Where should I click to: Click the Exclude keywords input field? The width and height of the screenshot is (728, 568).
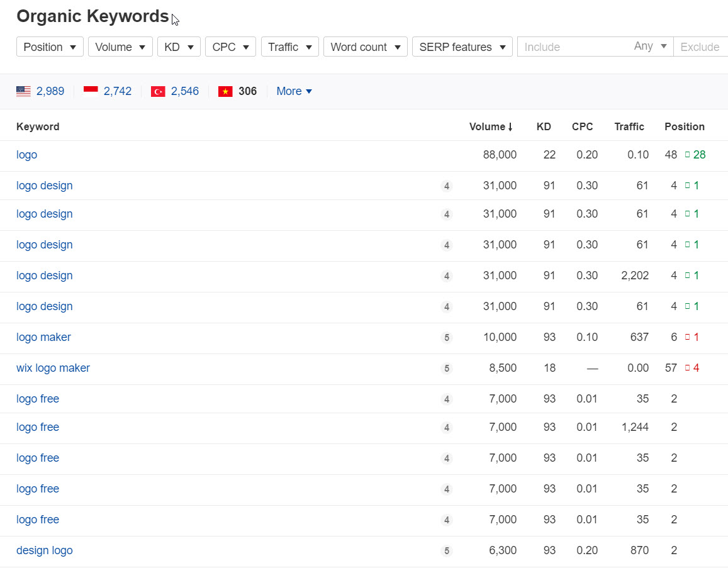point(700,47)
